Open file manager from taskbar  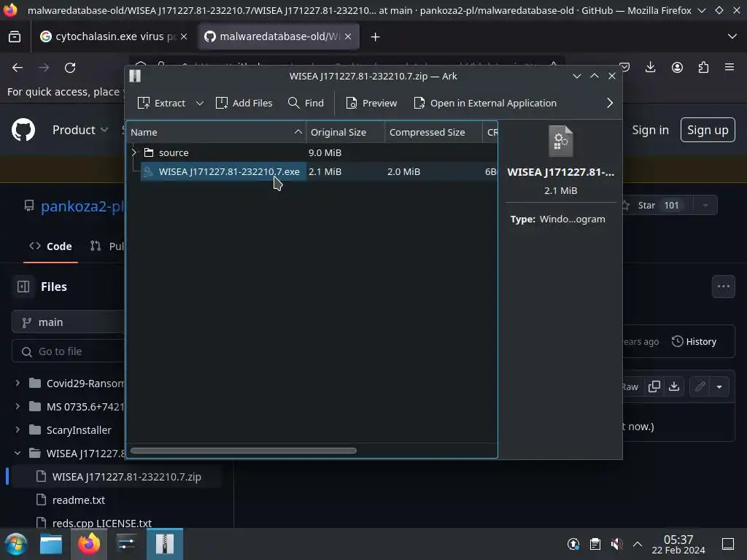(x=51, y=544)
